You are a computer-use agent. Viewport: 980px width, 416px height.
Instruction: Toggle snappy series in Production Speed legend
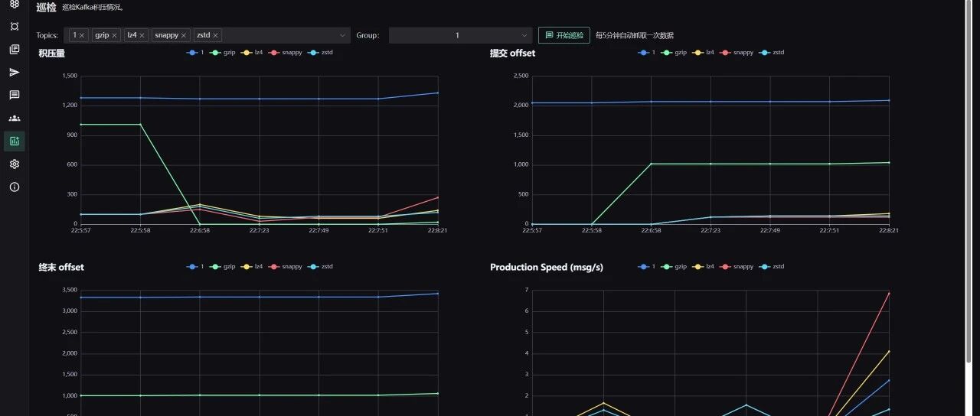click(x=737, y=267)
